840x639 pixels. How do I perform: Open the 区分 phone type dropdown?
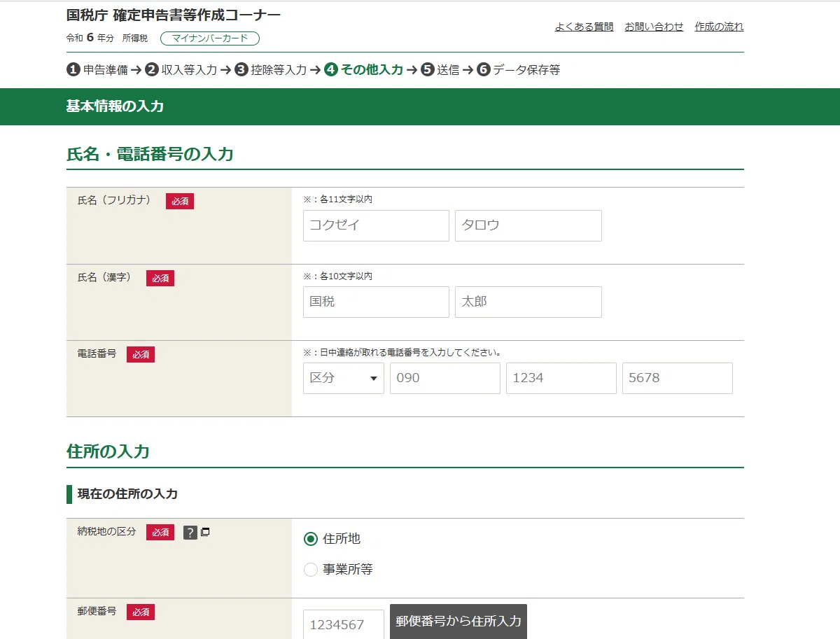click(x=344, y=378)
